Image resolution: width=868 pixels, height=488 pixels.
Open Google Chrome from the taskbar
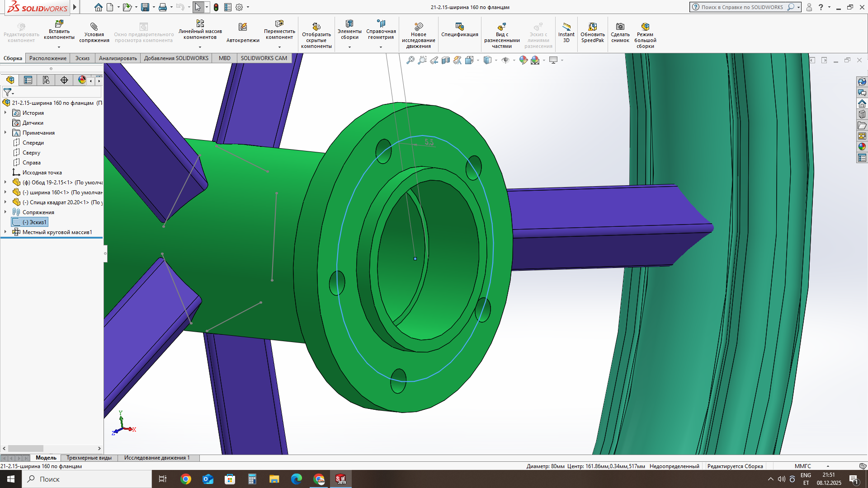tap(186, 479)
